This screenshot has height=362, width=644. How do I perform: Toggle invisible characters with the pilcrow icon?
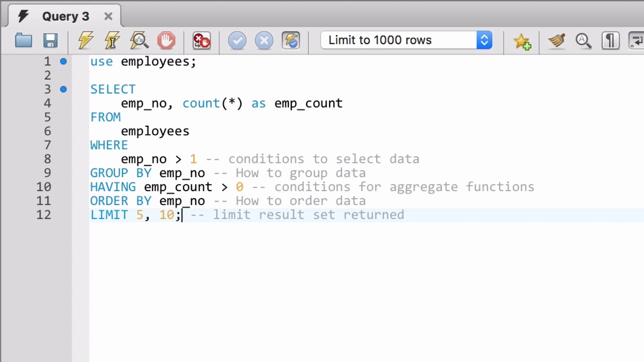click(x=610, y=40)
